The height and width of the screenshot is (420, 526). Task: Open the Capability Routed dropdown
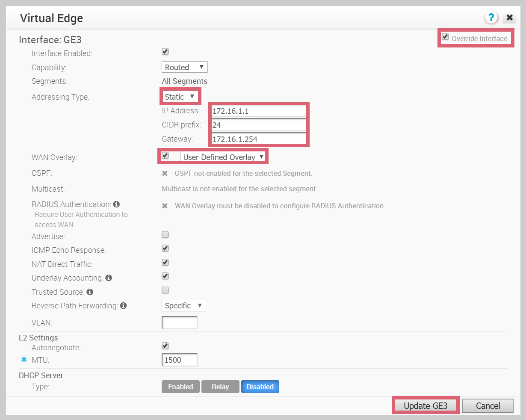pos(184,67)
